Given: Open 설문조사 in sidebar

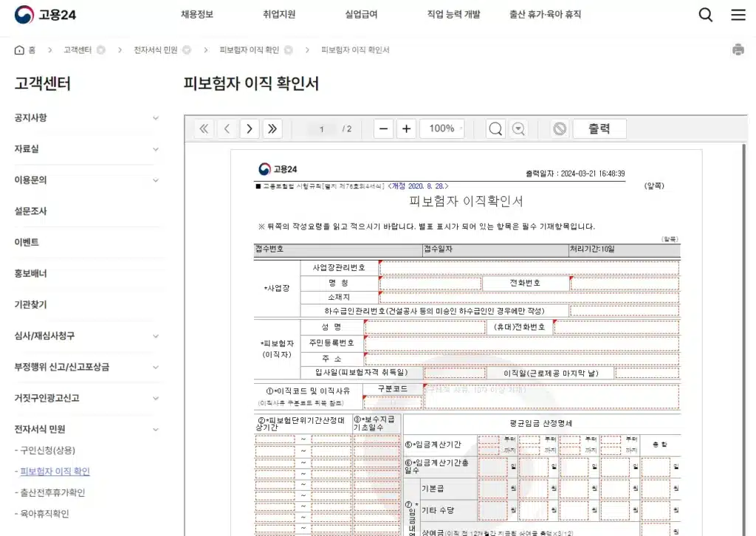Looking at the screenshot, I should [30, 211].
